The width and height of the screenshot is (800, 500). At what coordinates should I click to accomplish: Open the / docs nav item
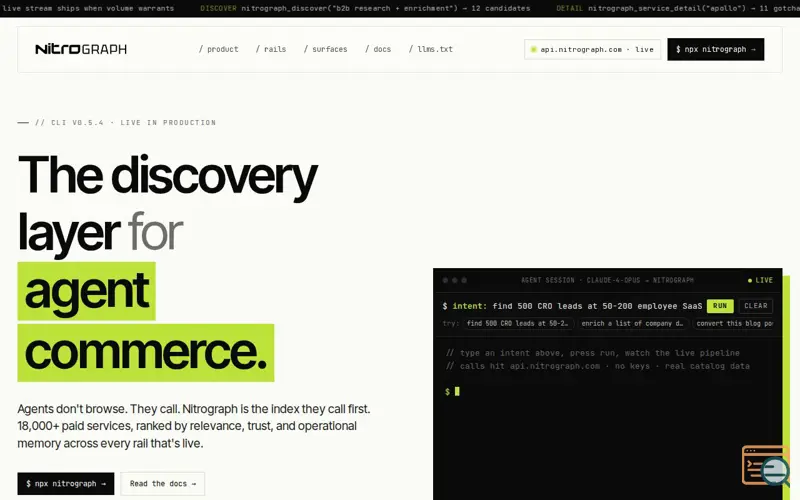point(378,49)
